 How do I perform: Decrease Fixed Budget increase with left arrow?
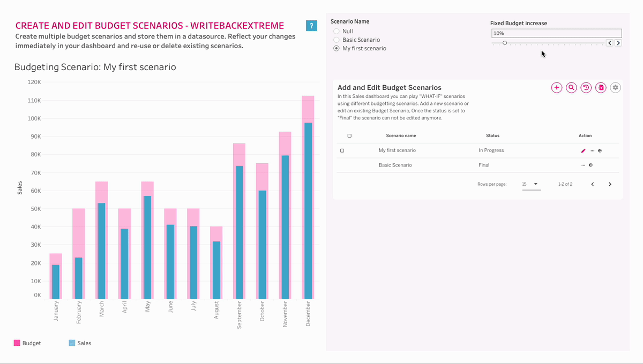(x=610, y=43)
